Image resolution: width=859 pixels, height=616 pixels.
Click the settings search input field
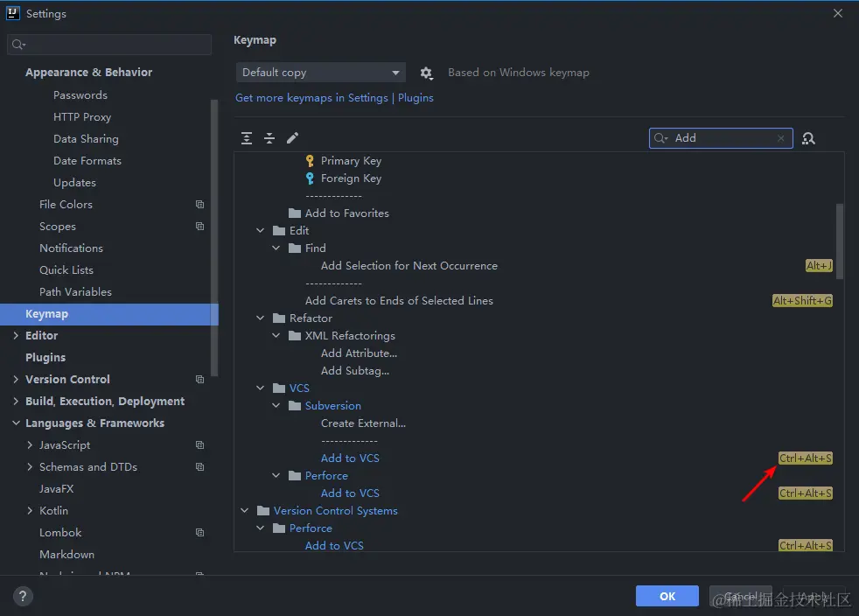coord(109,45)
